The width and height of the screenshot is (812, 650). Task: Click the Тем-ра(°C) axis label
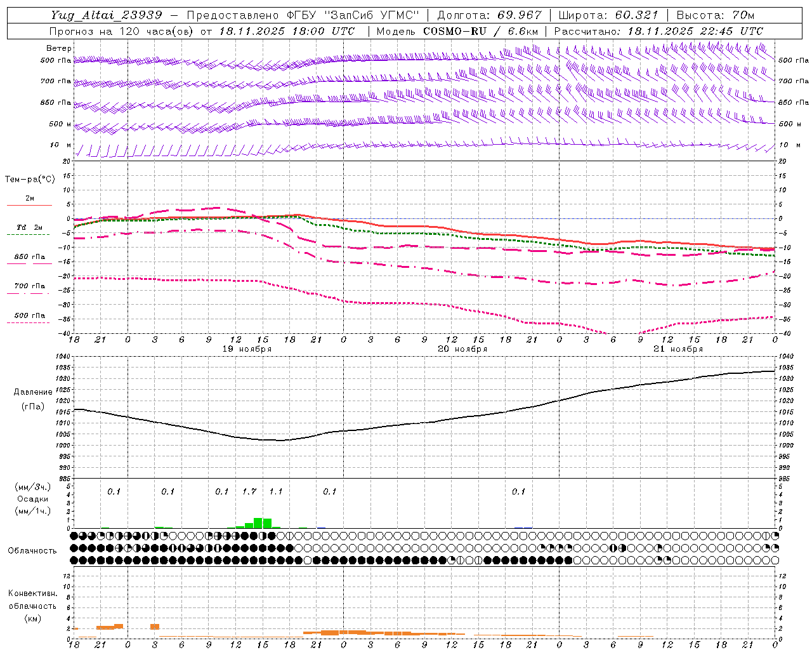click(x=30, y=180)
